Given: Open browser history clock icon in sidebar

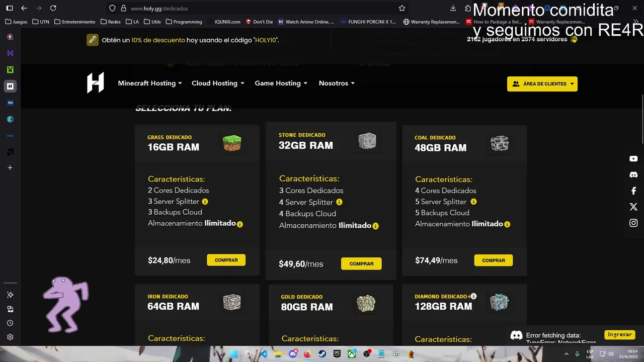Looking at the screenshot, I should tap(10, 323).
